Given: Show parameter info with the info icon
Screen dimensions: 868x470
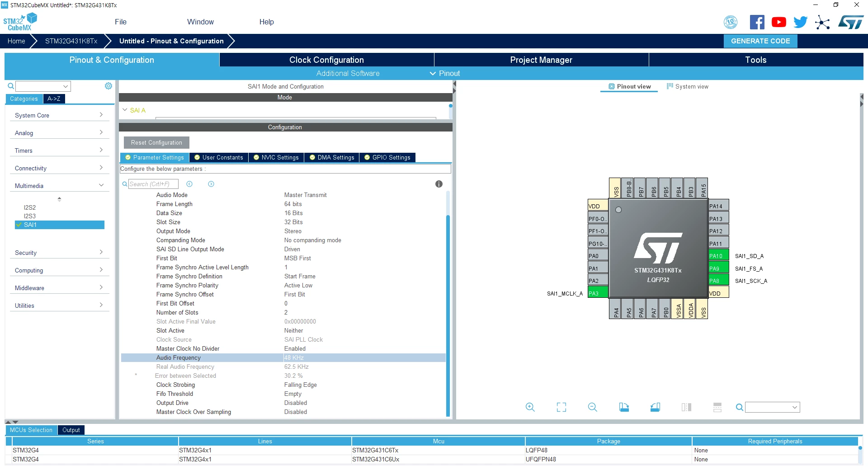Looking at the screenshot, I should pos(439,184).
